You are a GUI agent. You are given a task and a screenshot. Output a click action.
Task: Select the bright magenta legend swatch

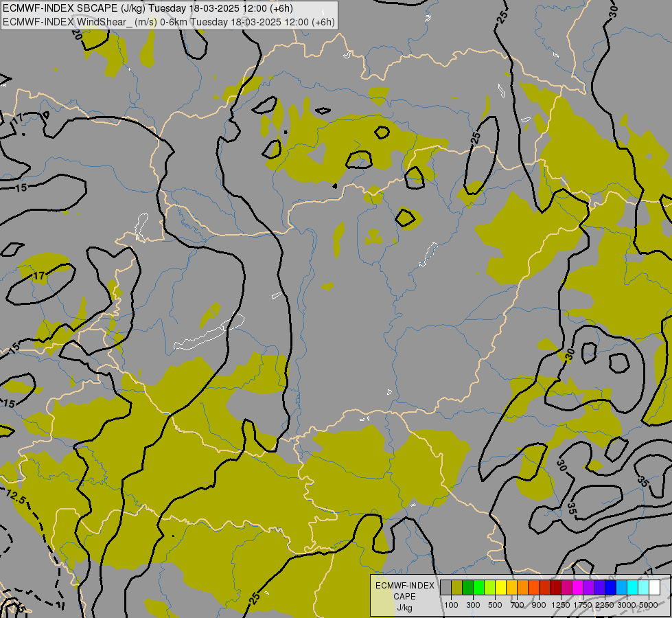point(577,587)
